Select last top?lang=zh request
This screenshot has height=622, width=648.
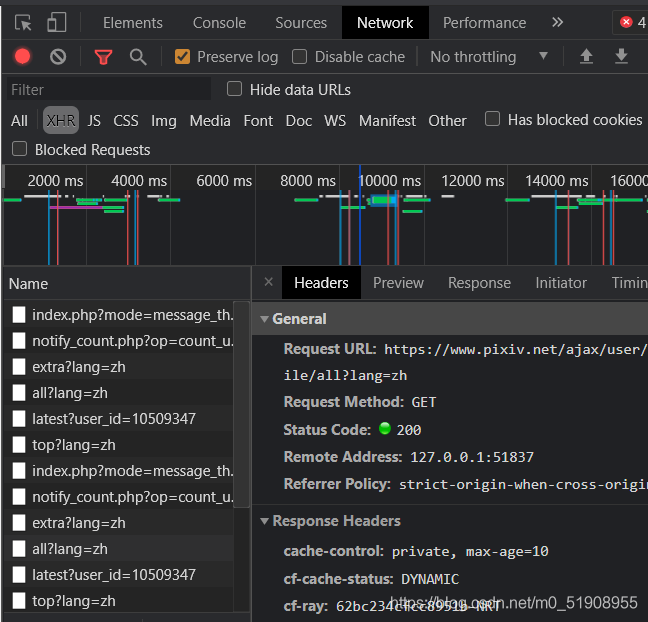coord(119,600)
